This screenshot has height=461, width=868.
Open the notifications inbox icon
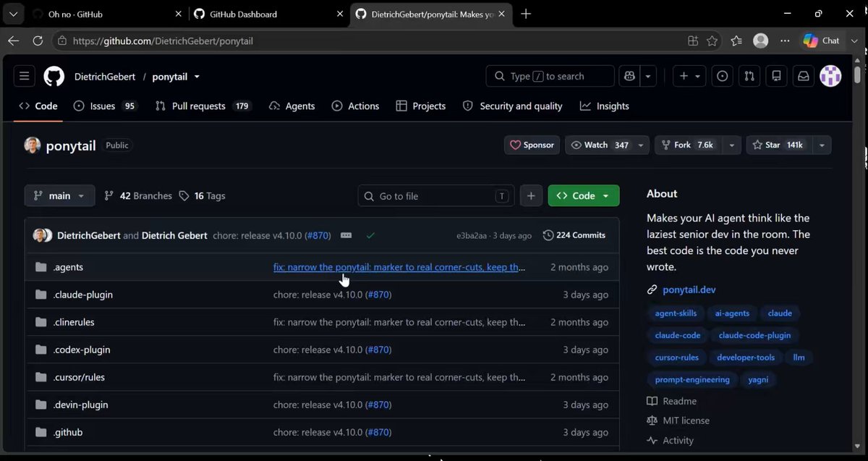tap(803, 76)
